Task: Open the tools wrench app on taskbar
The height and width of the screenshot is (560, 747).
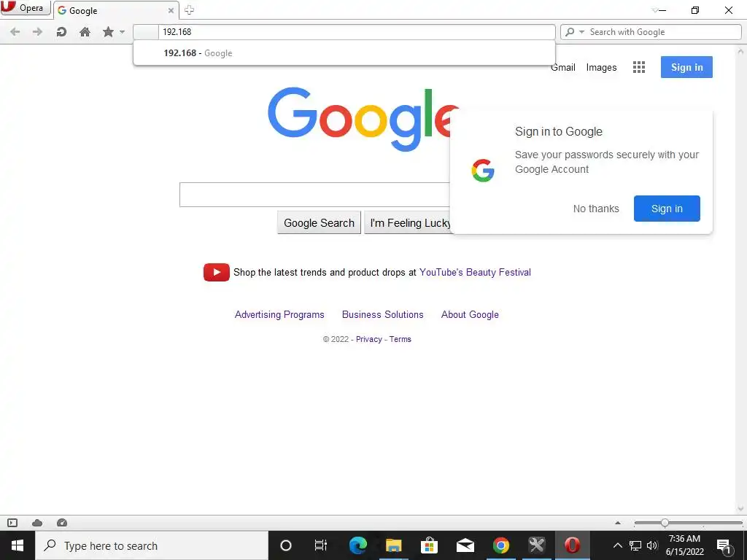Action: click(x=536, y=545)
